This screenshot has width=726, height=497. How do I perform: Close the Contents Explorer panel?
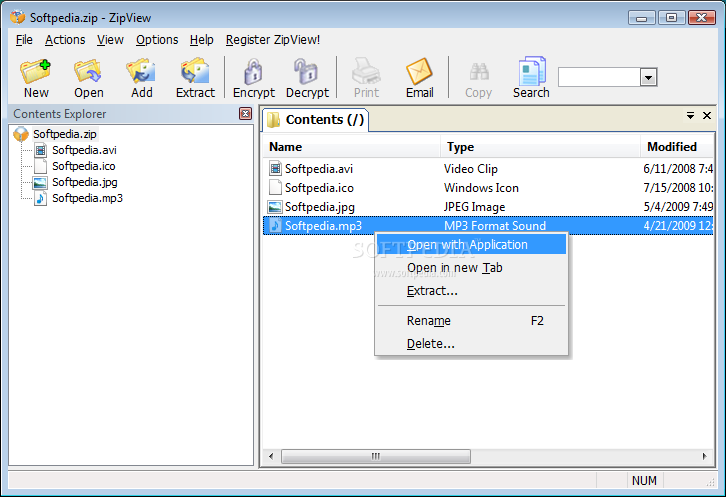coord(245,113)
